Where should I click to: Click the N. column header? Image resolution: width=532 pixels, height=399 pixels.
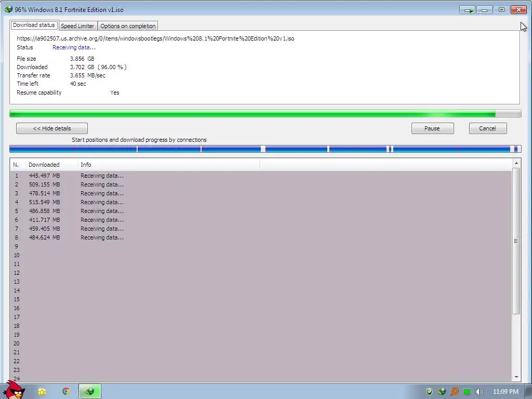(x=18, y=165)
